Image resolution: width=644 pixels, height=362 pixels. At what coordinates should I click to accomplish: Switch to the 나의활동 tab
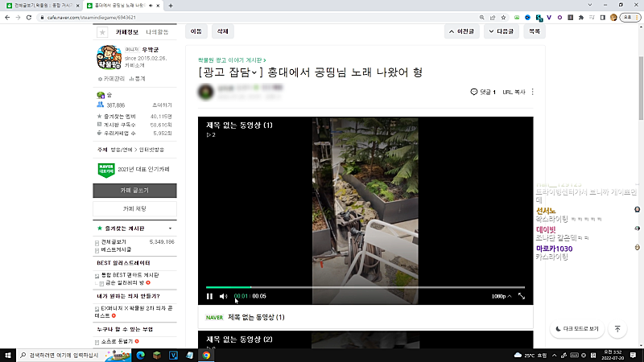coord(157,32)
